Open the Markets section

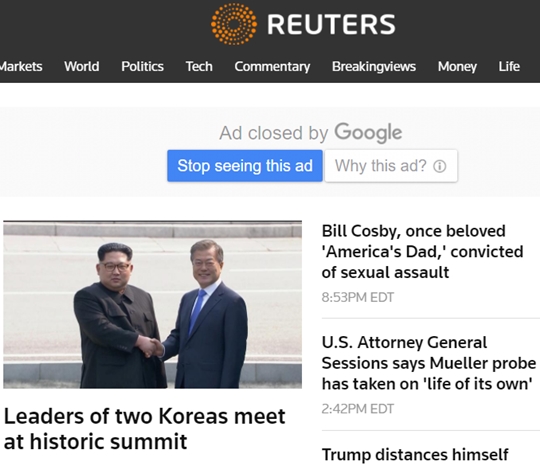tap(21, 66)
